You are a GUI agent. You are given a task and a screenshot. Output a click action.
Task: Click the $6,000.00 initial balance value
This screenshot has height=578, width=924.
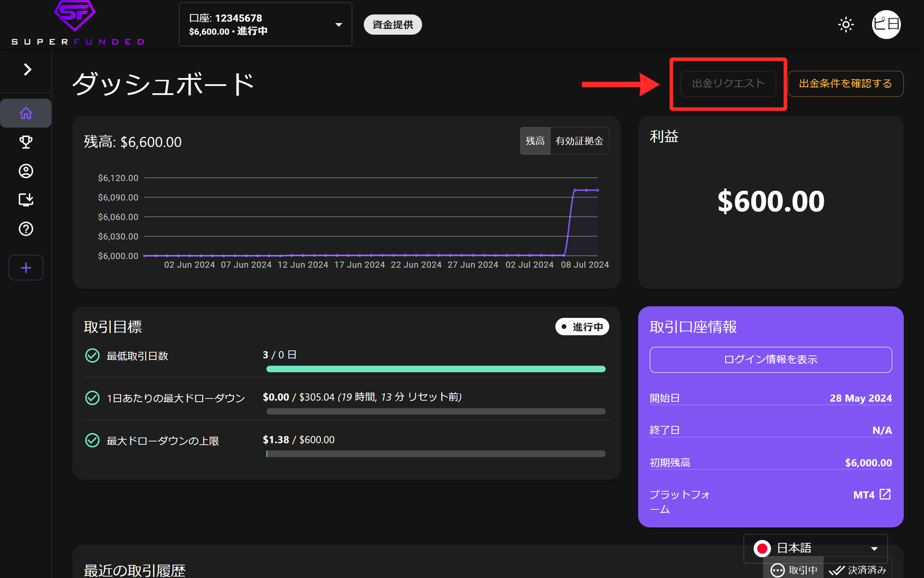tap(868, 463)
